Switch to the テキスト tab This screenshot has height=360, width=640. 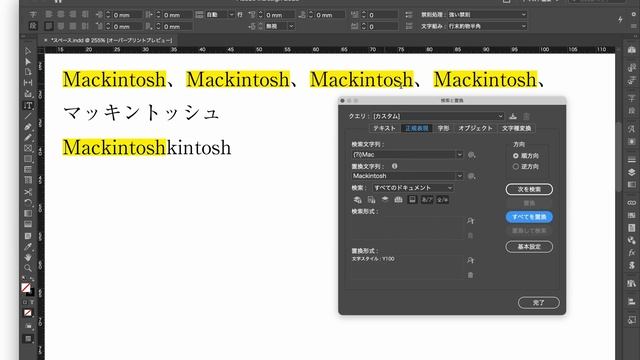[384, 128]
